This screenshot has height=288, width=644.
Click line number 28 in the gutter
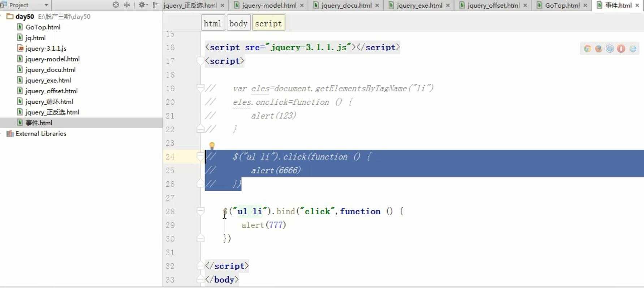170,211
